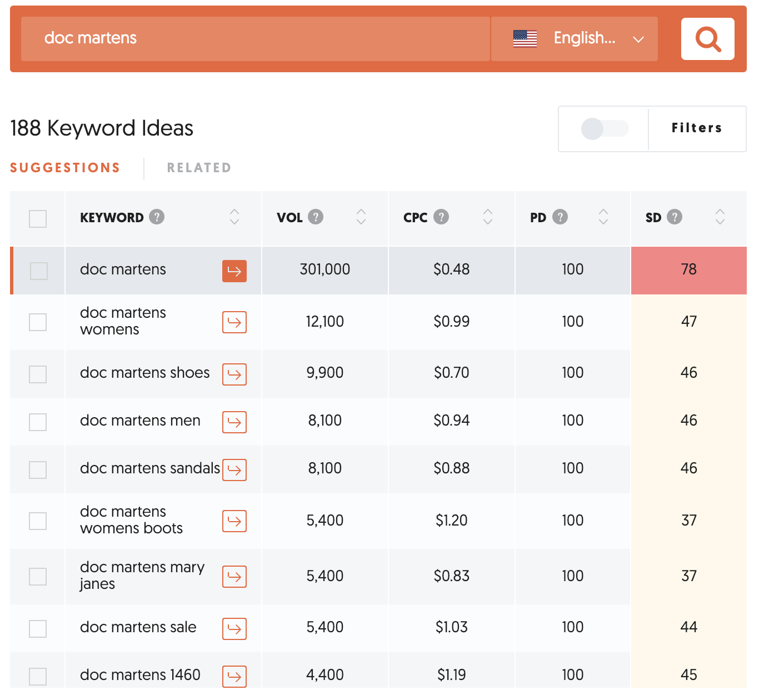
Task: Tick the select-all checkbox in header
Action: pos(38,218)
